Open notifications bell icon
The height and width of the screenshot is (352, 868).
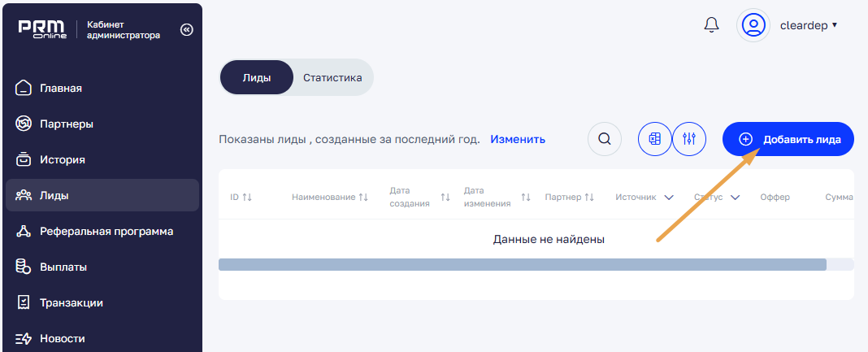click(x=711, y=25)
